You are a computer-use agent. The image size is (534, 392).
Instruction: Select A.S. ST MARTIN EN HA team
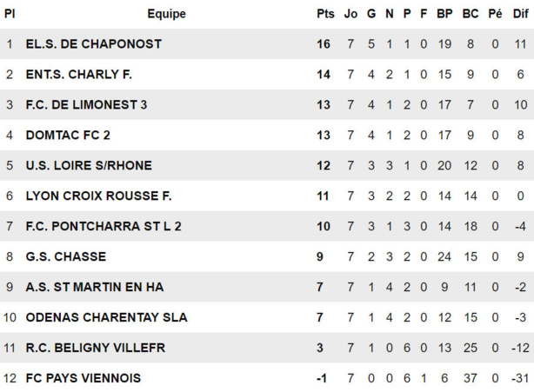point(95,288)
